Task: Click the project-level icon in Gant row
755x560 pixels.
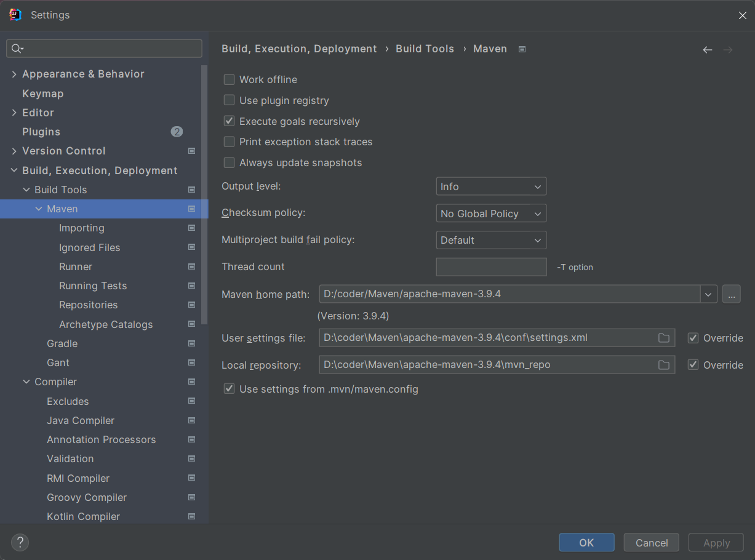Action: pyautogui.click(x=191, y=362)
